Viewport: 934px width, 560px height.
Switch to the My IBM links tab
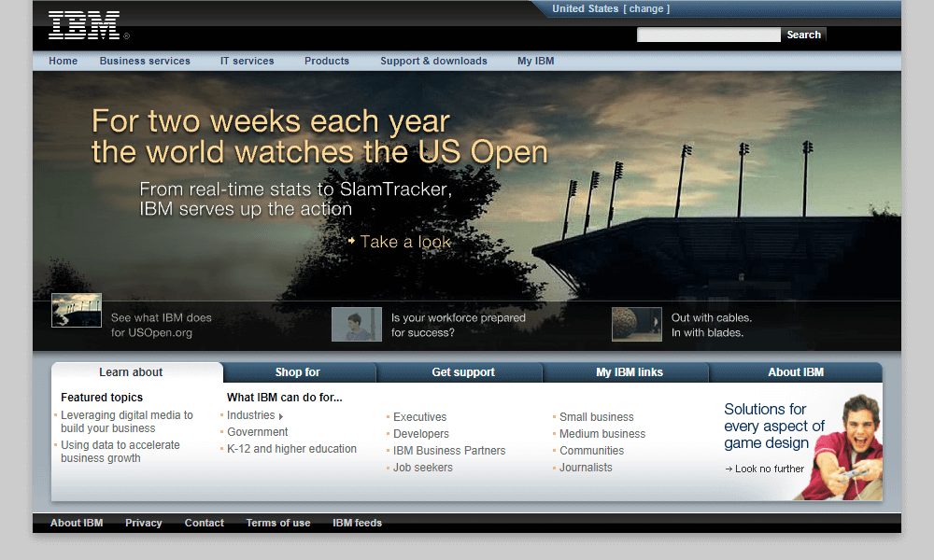coord(629,372)
